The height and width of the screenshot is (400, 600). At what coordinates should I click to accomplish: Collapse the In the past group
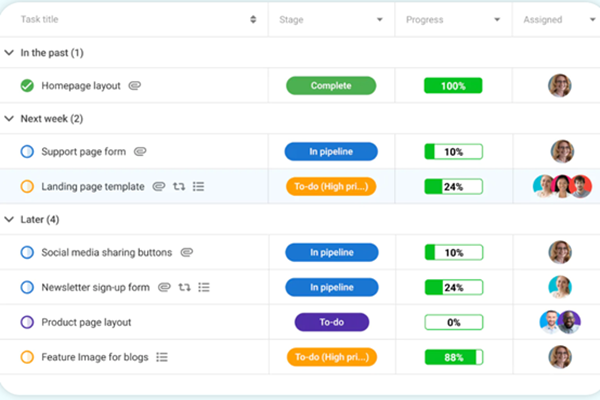pos(9,52)
